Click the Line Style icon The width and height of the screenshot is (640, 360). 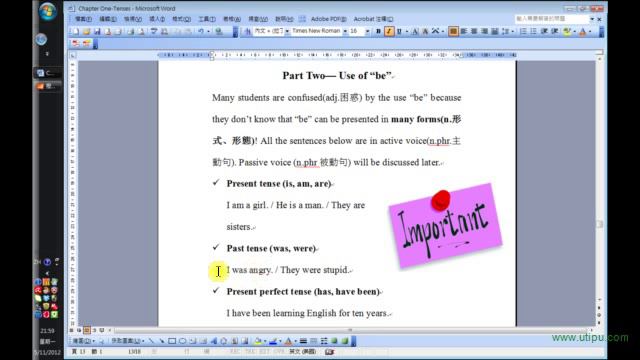pyautogui.click(x=303, y=341)
